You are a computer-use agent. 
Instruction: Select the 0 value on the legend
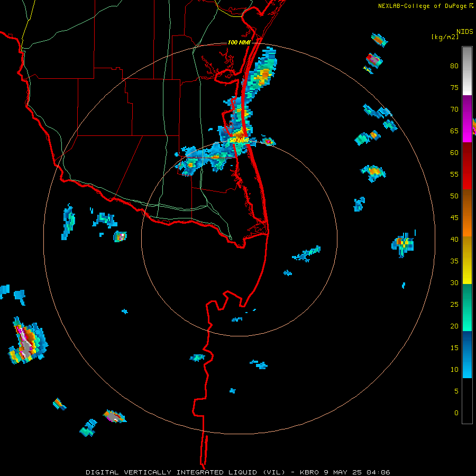click(456, 413)
